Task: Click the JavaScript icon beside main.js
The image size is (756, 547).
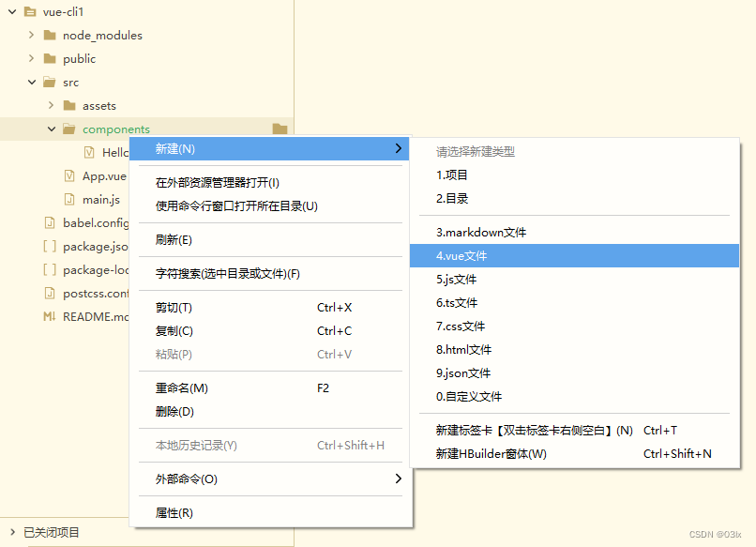Action: (70, 199)
